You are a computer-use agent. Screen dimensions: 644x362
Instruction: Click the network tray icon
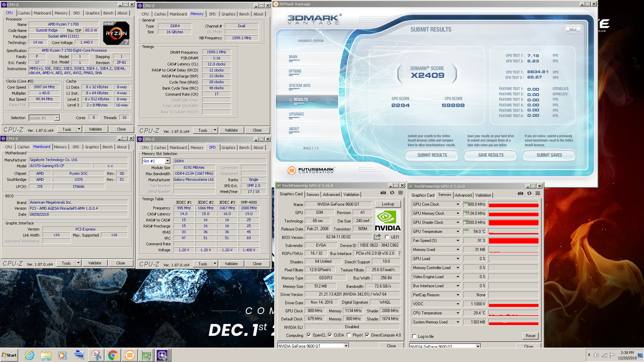(604, 355)
